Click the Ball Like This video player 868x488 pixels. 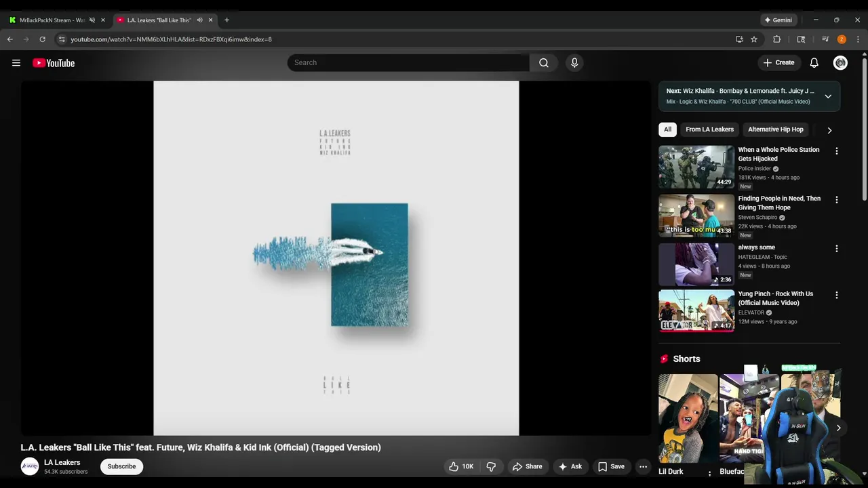336,258
